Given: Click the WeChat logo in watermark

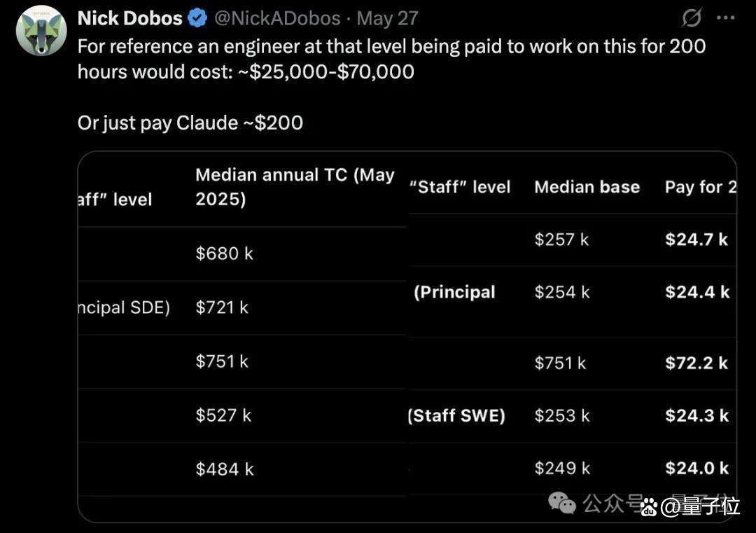Looking at the screenshot, I should coord(561,503).
